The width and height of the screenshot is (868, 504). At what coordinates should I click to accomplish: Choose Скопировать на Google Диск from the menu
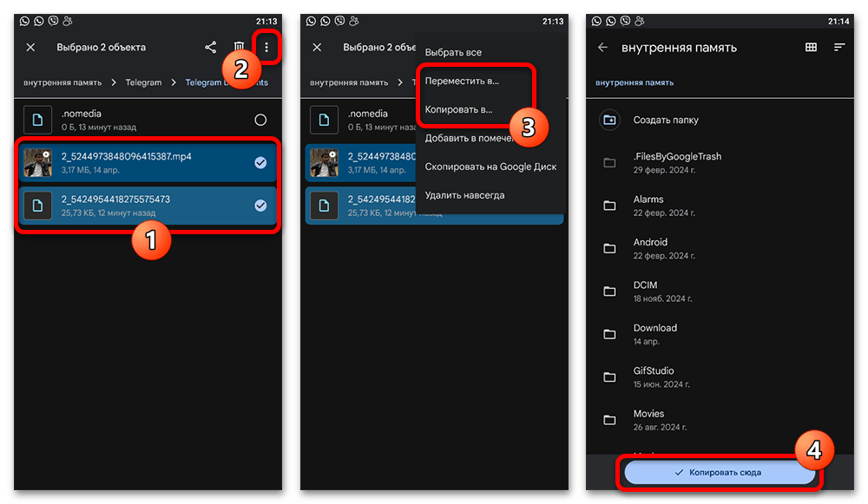point(490,167)
